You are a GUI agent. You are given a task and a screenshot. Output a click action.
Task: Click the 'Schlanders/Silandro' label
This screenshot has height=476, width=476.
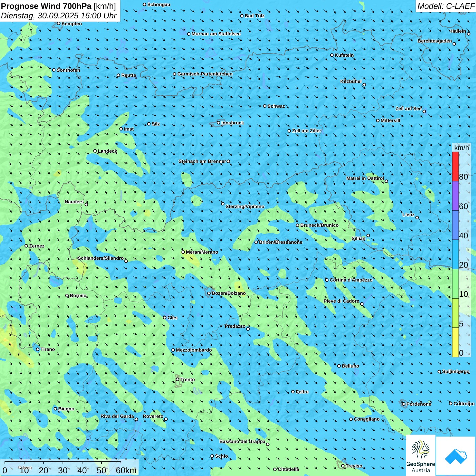tap(101, 258)
